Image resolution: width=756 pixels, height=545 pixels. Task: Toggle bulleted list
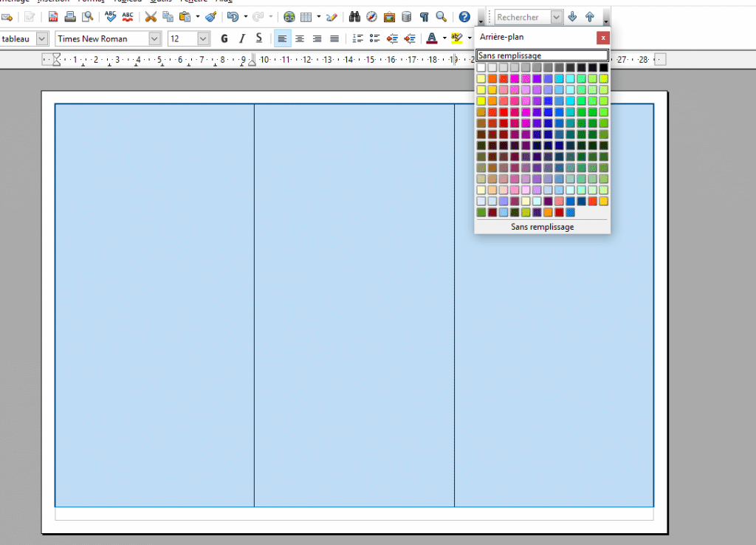(x=375, y=38)
